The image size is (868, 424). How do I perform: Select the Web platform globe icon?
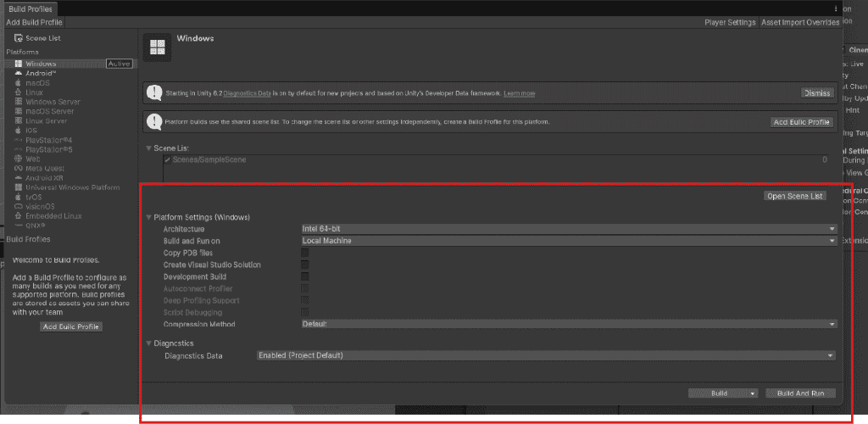click(19, 159)
